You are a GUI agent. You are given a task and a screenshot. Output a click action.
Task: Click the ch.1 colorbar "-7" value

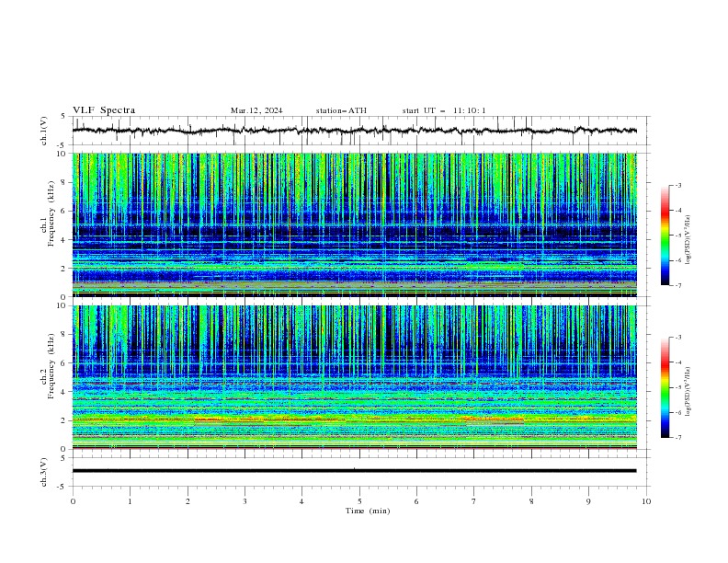pyautogui.click(x=677, y=285)
